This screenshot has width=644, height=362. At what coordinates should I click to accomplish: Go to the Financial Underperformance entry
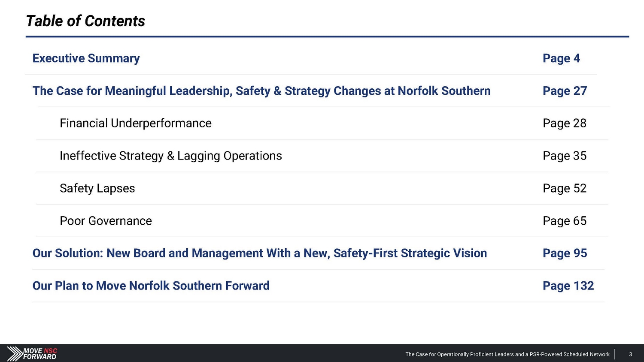coord(135,124)
